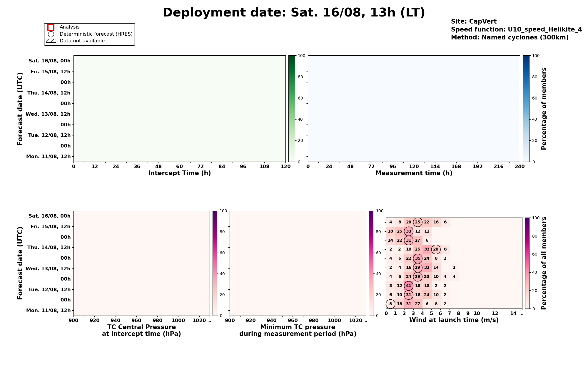Select the circled 41 cell in wind heatmap
The width and height of the screenshot is (588, 368).
(409, 286)
